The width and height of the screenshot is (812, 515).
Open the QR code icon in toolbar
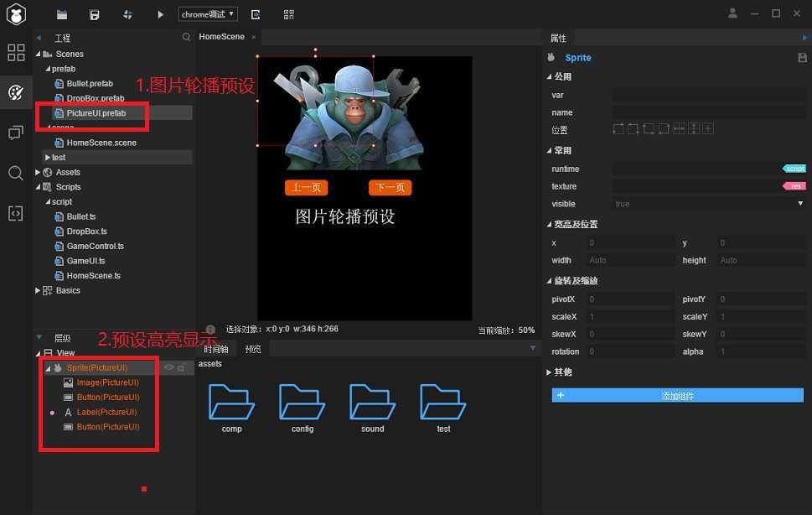click(x=289, y=14)
